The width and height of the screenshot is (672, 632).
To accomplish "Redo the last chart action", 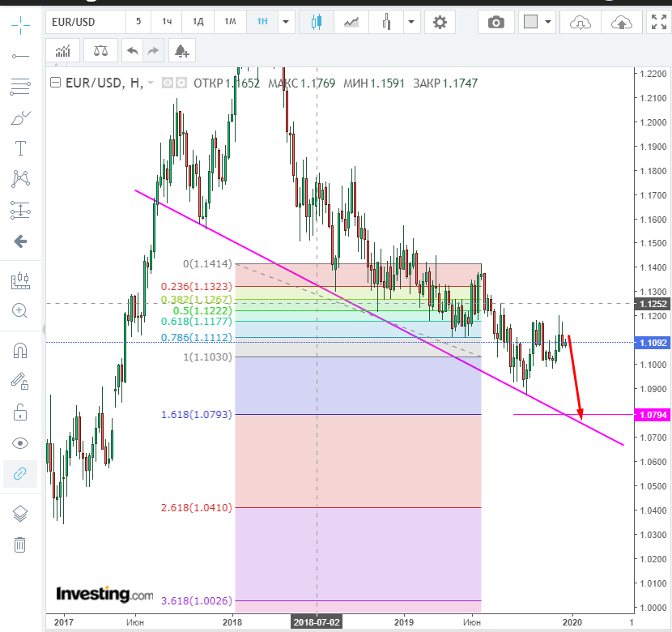I will 154,51.
